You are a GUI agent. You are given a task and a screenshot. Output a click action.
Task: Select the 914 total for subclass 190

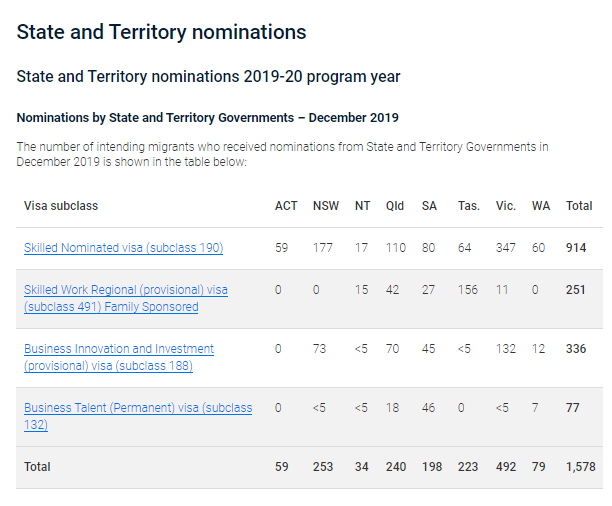click(576, 248)
